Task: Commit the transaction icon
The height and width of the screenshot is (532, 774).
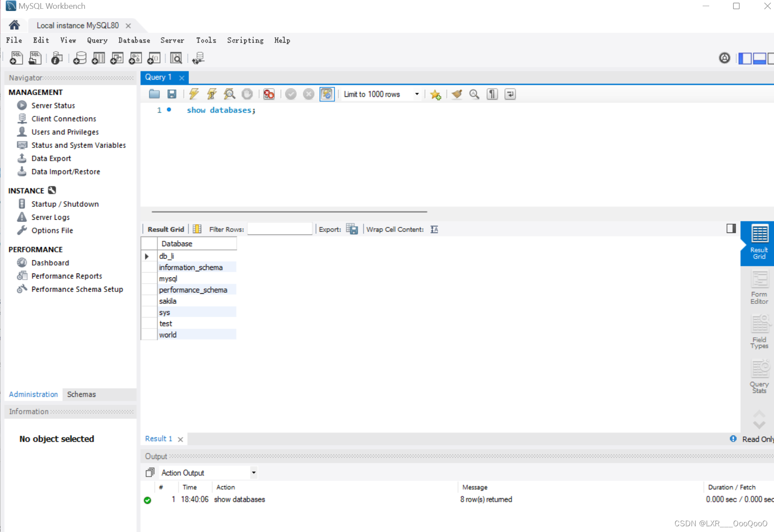Action: coord(291,94)
